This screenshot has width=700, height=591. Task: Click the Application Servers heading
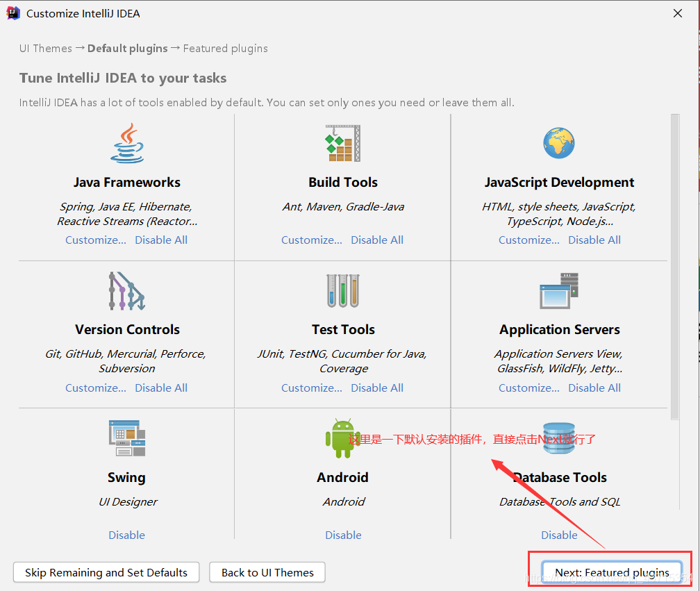coord(560,329)
